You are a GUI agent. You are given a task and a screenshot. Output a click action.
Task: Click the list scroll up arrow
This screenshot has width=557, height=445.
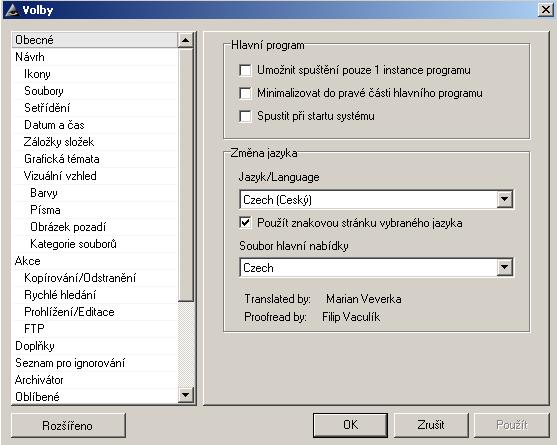click(x=185, y=40)
